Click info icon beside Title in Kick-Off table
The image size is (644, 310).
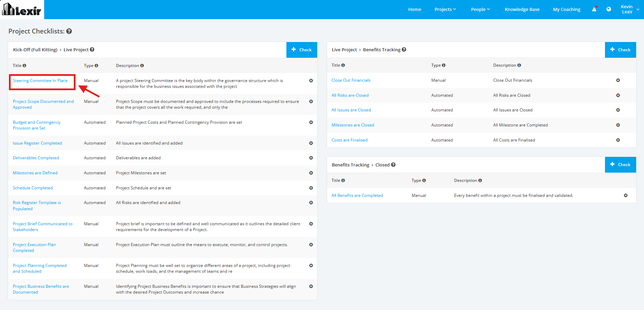[24, 66]
